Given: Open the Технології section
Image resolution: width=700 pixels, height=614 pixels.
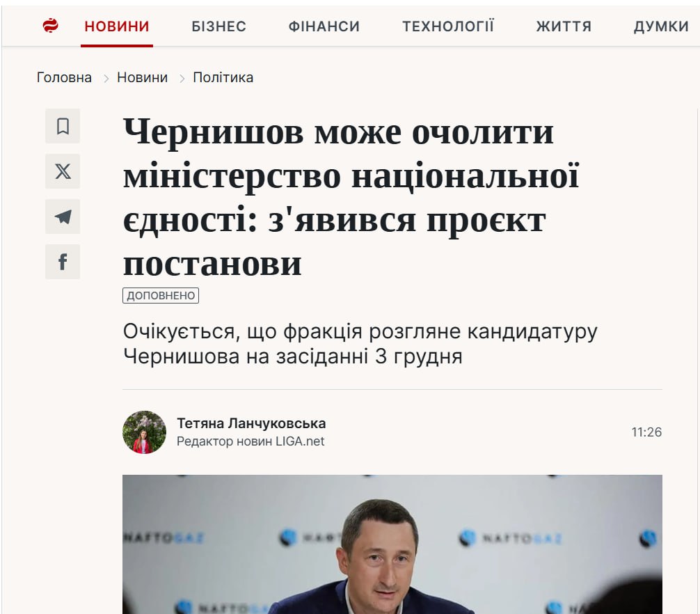Looking at the screenshot, I should [448, 26].
